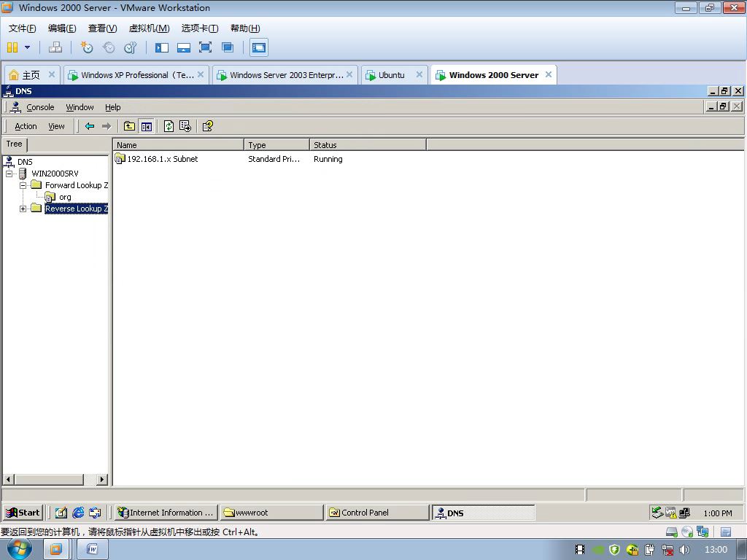Switch to wwwroot taskbar button
Screen dimensions: 747x560
point(272,513)
